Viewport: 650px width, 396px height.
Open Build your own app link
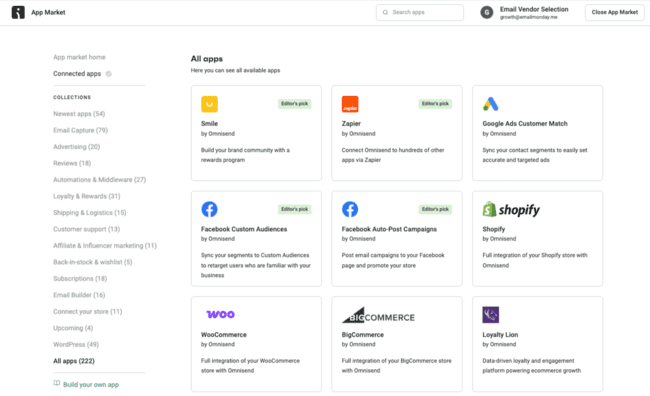pos(91,385)
